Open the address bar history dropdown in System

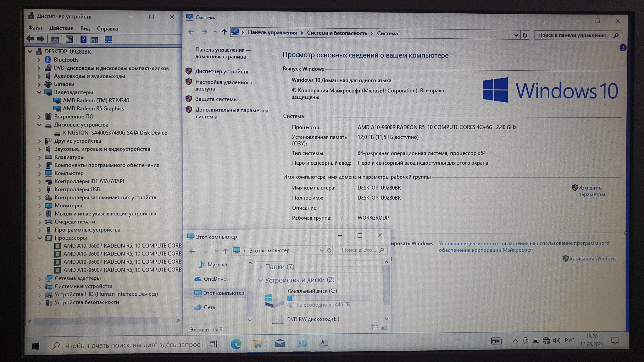[x=516, y=35]
